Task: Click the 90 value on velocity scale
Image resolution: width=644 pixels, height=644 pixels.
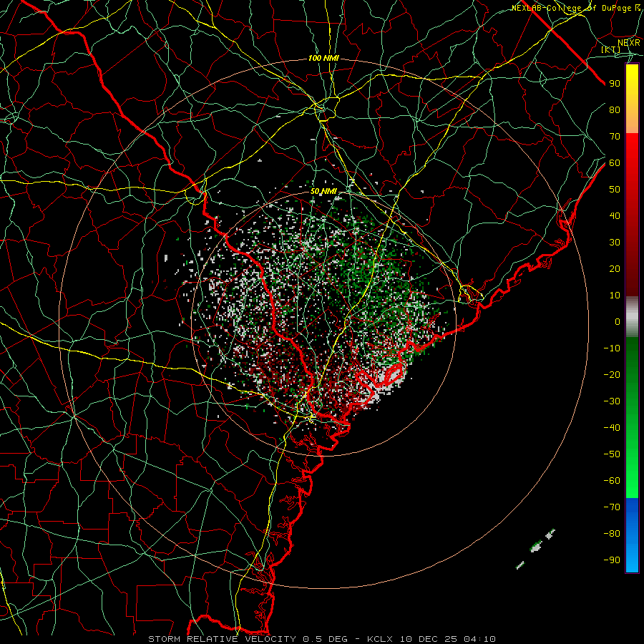Action: [x=615, y=84]
